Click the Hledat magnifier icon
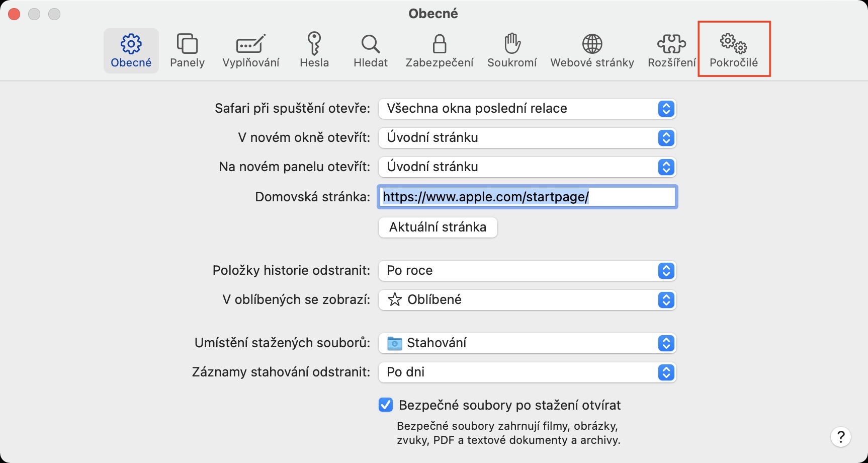This screenshot has width=868, height=463. coord(371,44)
